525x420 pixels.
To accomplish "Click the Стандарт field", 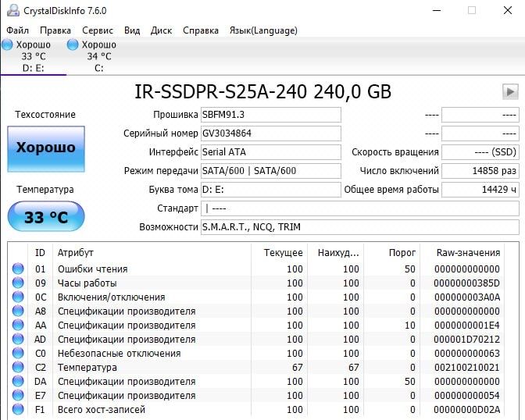I will pyautogui.click(x=360, y=208).
